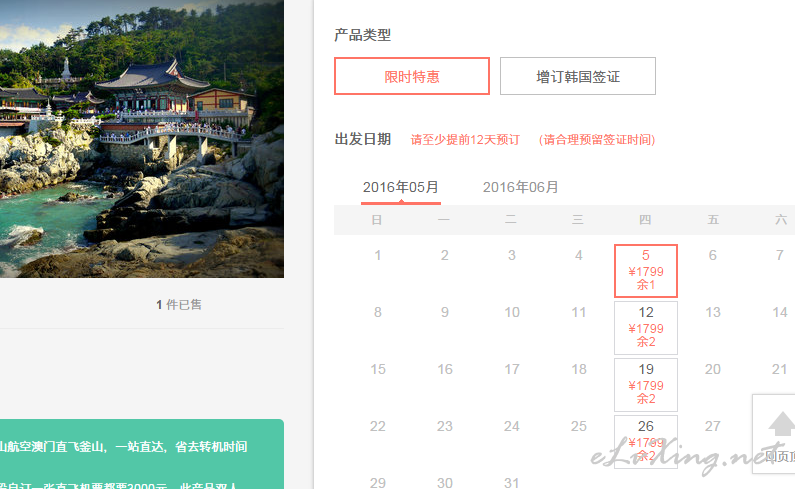
Task: Click the back-to-top arrow icon
Action: click(x=781, y=424)
